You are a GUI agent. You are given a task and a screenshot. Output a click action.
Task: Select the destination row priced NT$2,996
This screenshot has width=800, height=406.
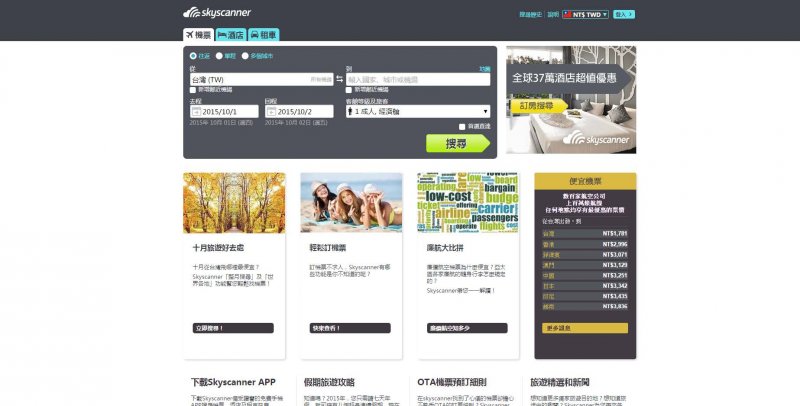pyautogui.click(x=585, y=244)
